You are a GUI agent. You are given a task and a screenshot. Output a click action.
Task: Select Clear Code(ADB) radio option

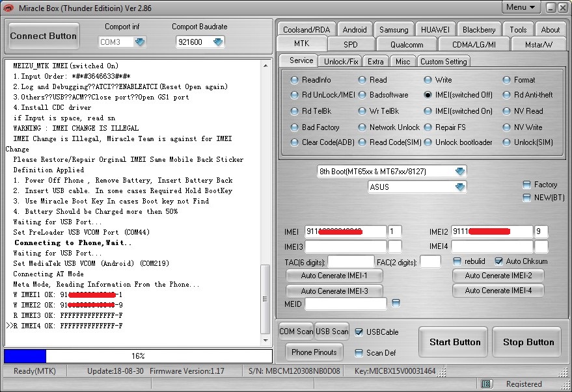pos(294,142)
